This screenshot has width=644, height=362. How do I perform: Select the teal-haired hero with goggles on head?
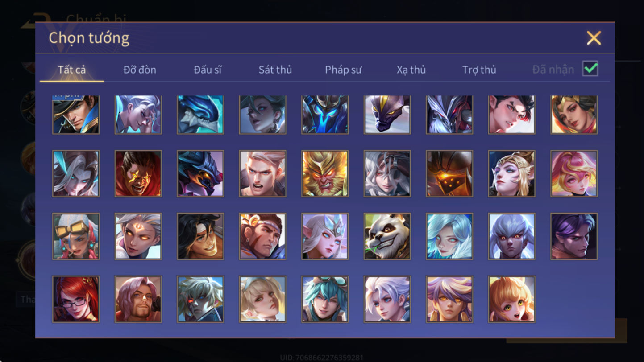[325, 299]
